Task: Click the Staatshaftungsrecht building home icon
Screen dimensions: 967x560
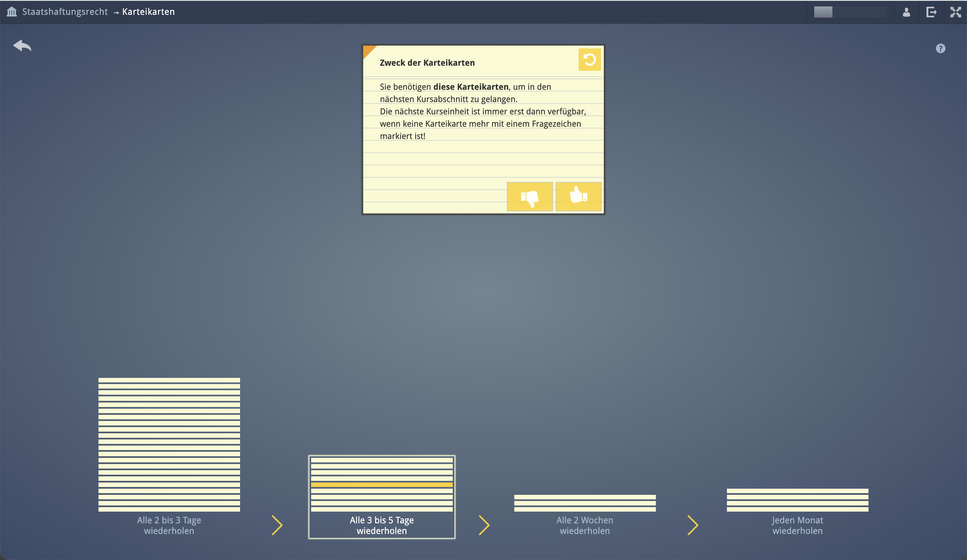Action: pyautogui.click(x=12, y=12)
